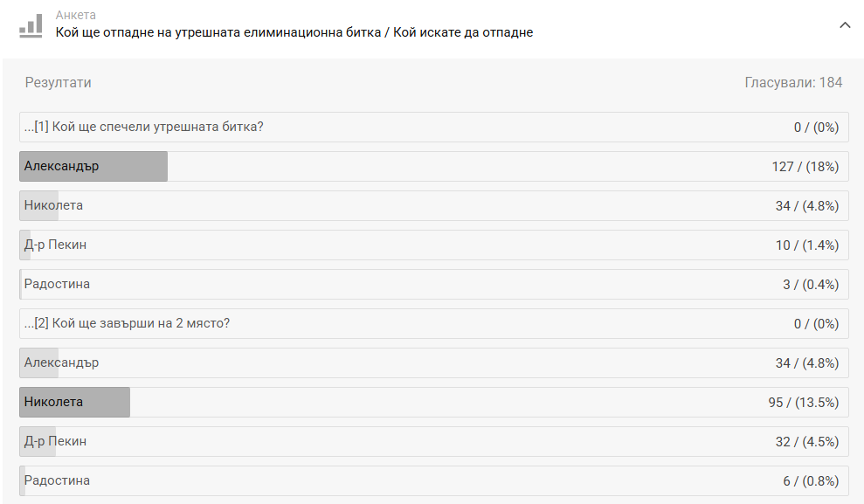This screenshot has width=864, height=504.
Task: Click the '95 / (13.5%)' vote count
Action: click(x=803, y=403)
